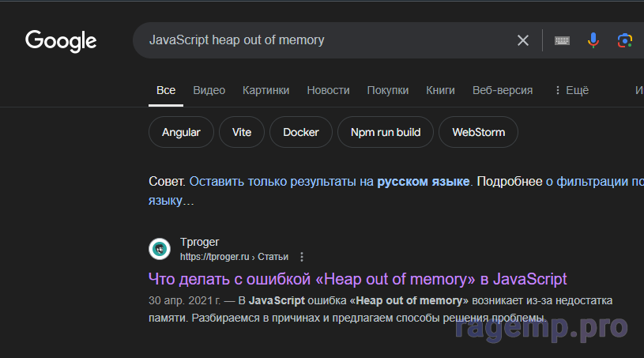Open the Веб-версия tab
644x358 pixels.
tap(503, 90)
